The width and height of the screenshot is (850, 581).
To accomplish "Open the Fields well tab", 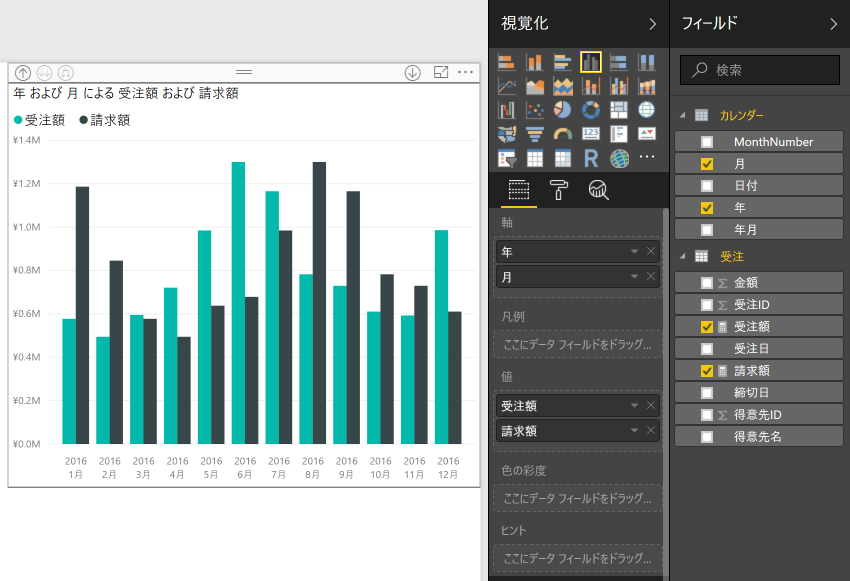I will pos(519,190).
